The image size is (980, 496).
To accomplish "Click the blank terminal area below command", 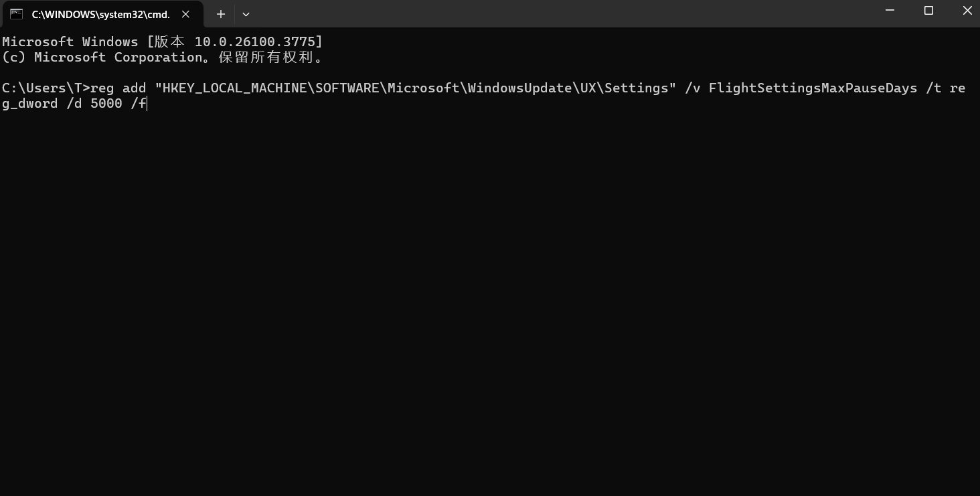I will 490,301.
